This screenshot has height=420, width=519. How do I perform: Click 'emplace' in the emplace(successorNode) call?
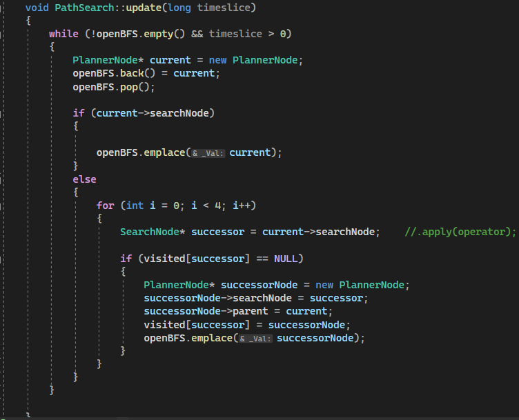(212, 338)
